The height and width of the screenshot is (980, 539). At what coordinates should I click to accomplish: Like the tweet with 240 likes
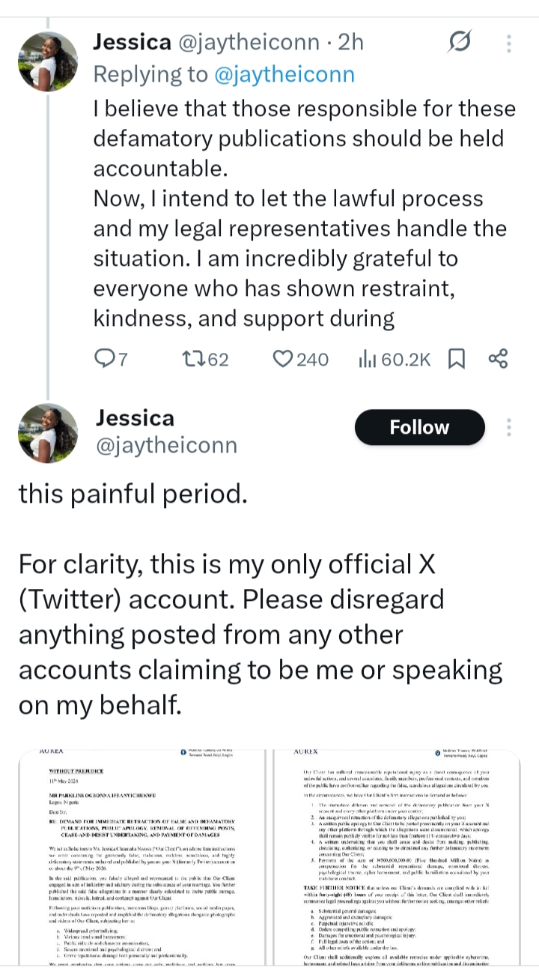[300, 360]
